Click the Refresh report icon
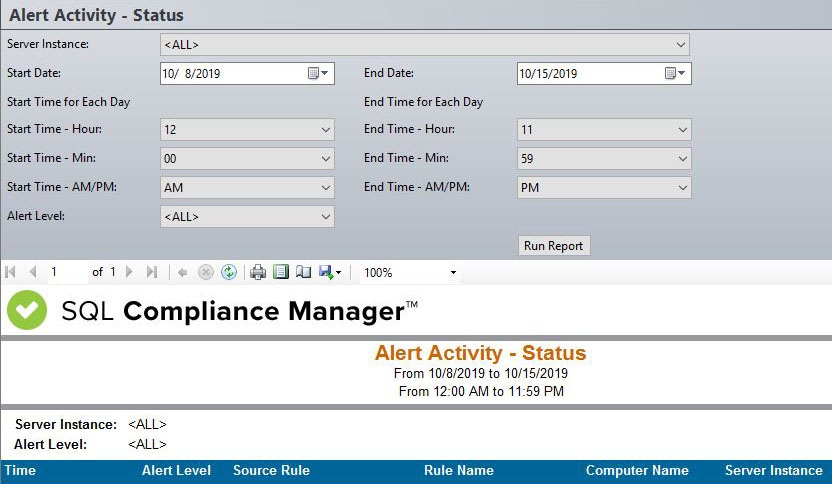The height and width of the screenshot is (484, 832). 229,272
